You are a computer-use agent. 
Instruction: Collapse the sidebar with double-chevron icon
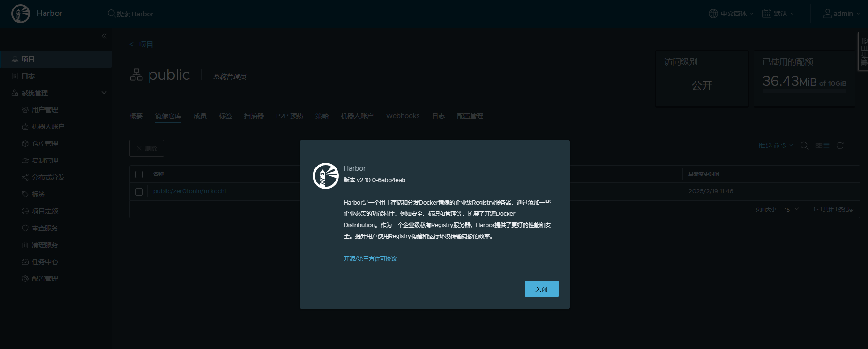104,36
